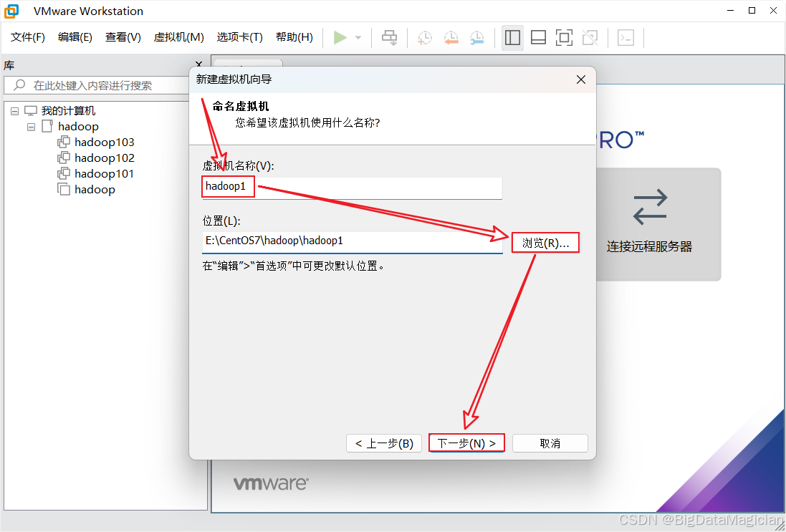Viewport: 786px width, 532px height.
Task: Open the 虚拟机(M) menu
Action: click(x=179, y=37)
